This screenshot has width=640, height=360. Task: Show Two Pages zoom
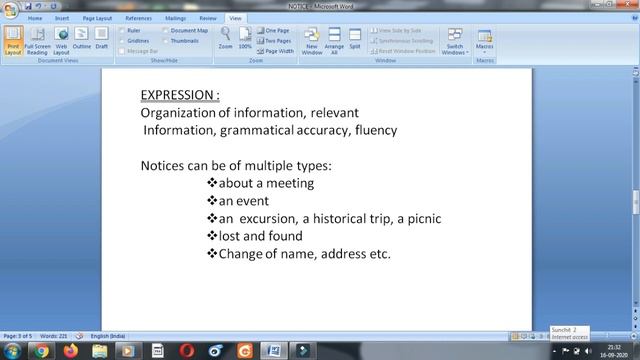pos(274,41)
